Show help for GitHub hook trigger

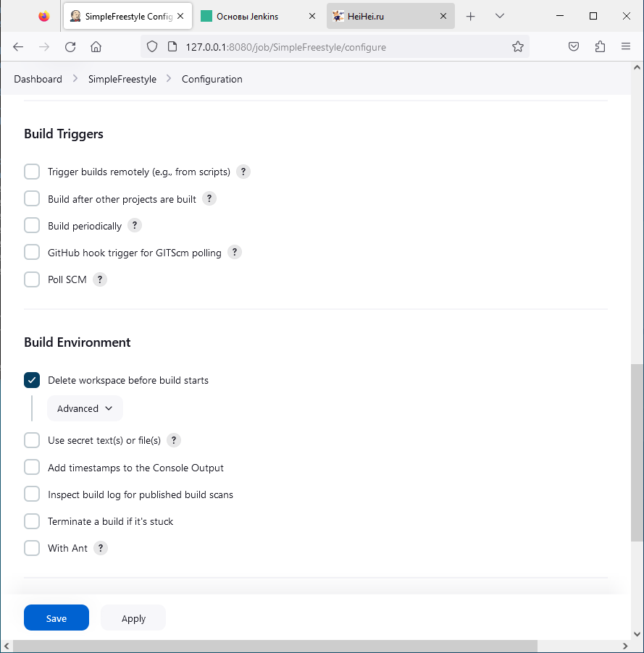coord(235,253)
